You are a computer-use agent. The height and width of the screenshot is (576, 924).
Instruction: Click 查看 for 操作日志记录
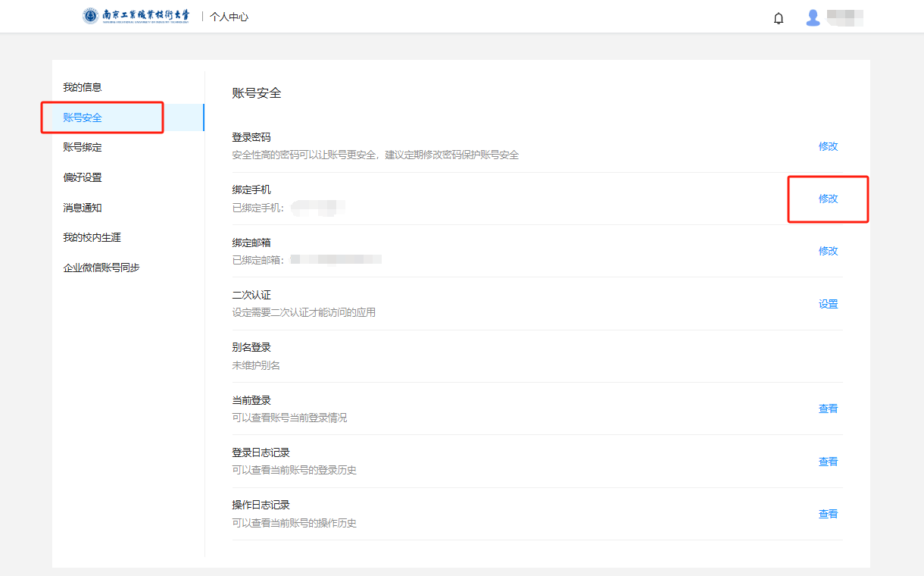point(829,514)
